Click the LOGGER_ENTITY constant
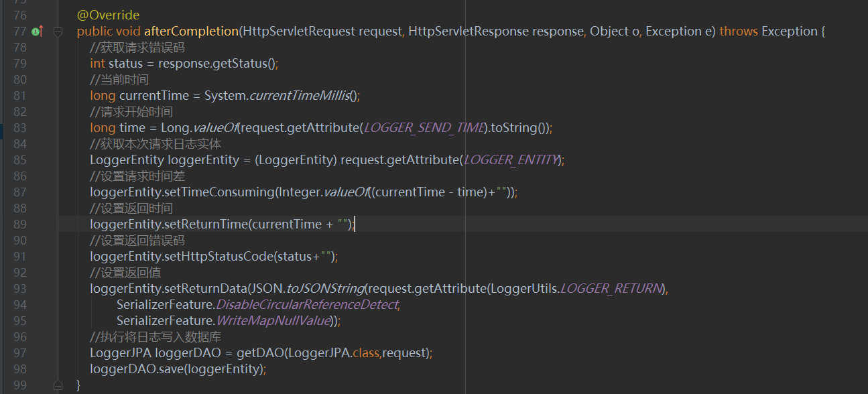 511,160
